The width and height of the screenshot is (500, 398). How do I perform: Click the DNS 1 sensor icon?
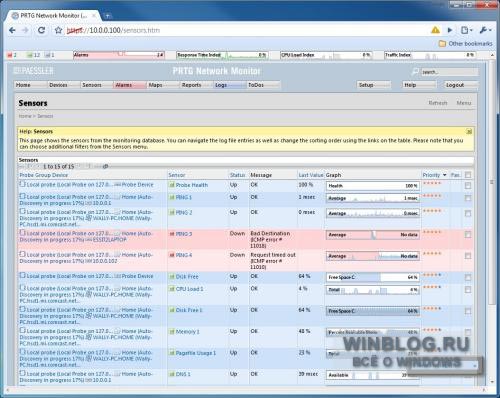pyautogui.click(x=172, y=374)
